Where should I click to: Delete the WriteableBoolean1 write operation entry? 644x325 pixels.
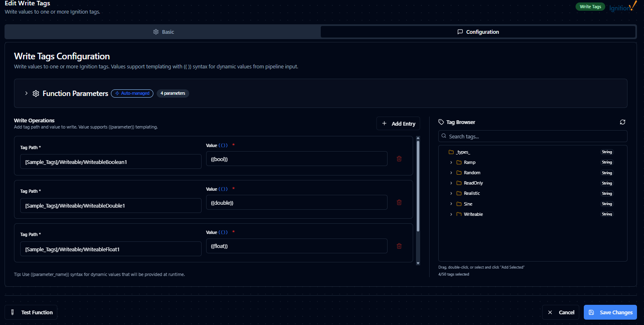pyautogui.click(x=399, y=159)
